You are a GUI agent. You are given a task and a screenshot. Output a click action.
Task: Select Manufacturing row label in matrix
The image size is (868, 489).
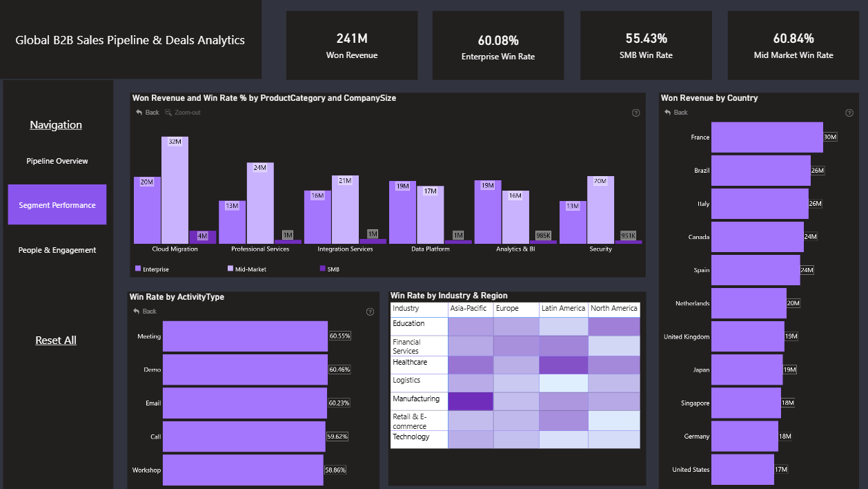pyautogui.click(x=420, y=401)
